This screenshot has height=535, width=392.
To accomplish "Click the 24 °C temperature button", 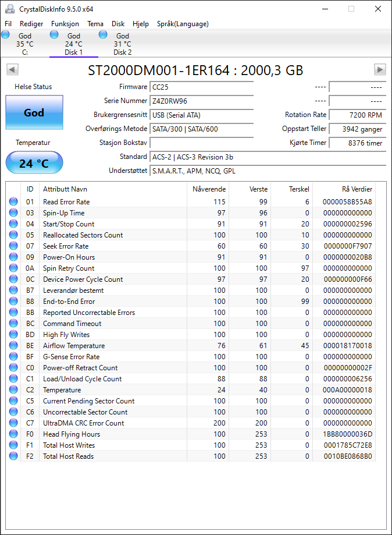I will coord(34,163).
